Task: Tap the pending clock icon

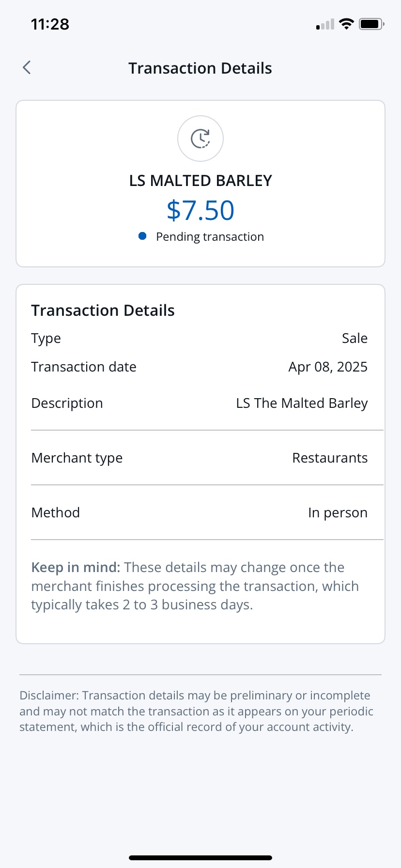Action: click(x=200, y=139)
